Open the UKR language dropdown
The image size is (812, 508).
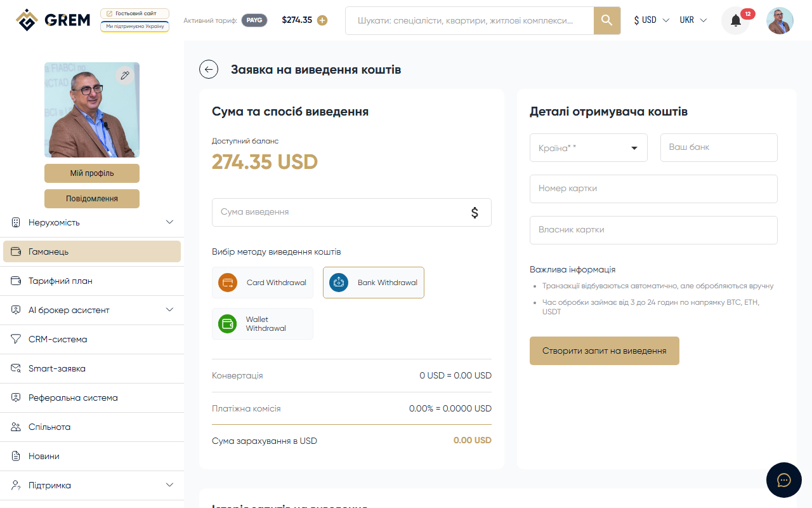click(693, 20)
